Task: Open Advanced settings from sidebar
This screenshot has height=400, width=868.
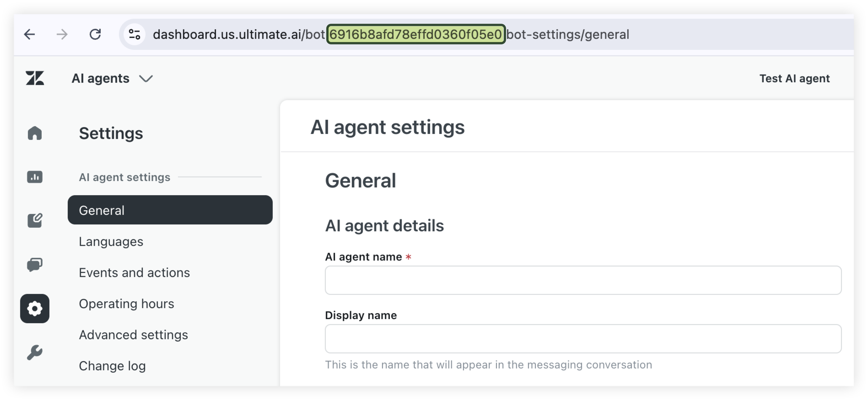Action: [x=133, y=335]
